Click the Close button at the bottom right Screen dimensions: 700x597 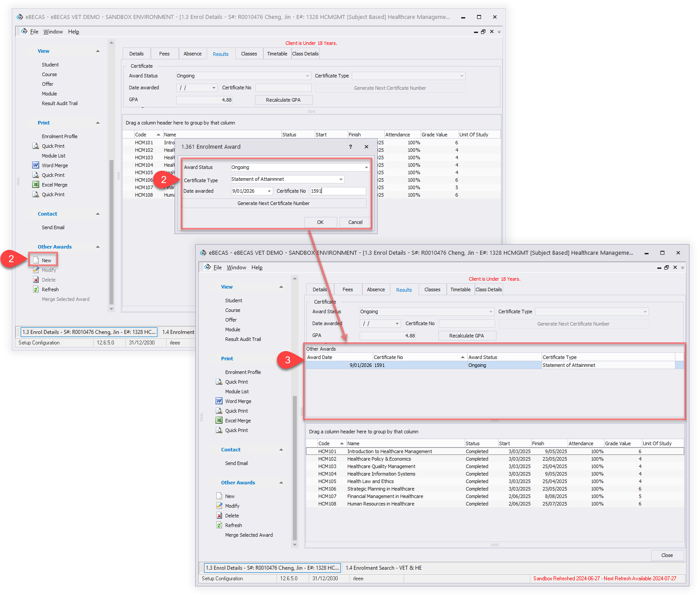(667, 555)
